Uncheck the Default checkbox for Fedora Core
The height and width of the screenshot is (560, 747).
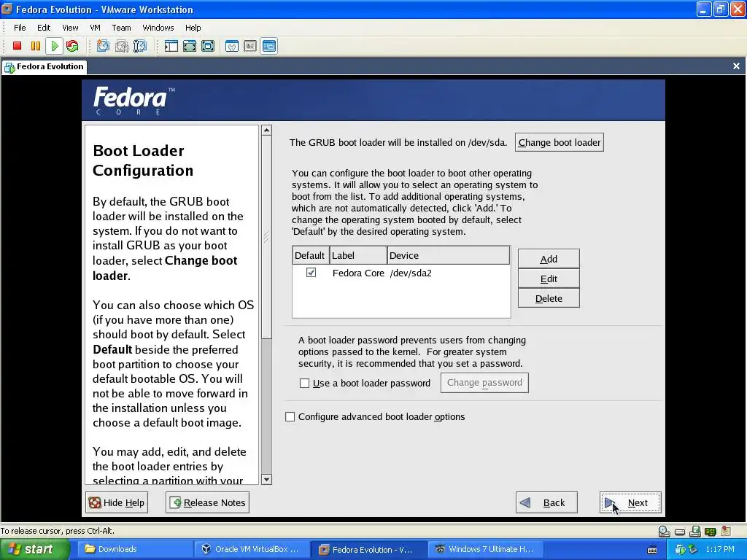(x=311, y=273)
